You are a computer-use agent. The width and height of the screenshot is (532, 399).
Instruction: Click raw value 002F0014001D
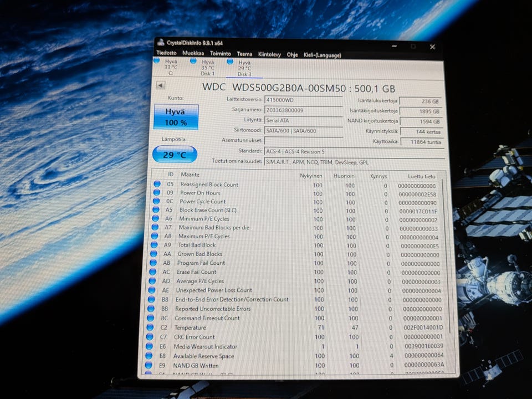click(423, 328)
